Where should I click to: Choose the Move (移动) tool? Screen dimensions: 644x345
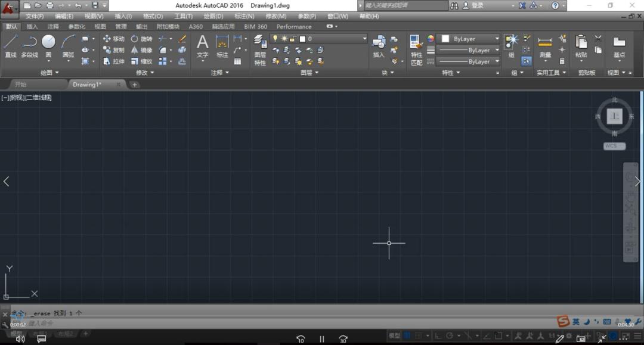[x=114, y=39]
